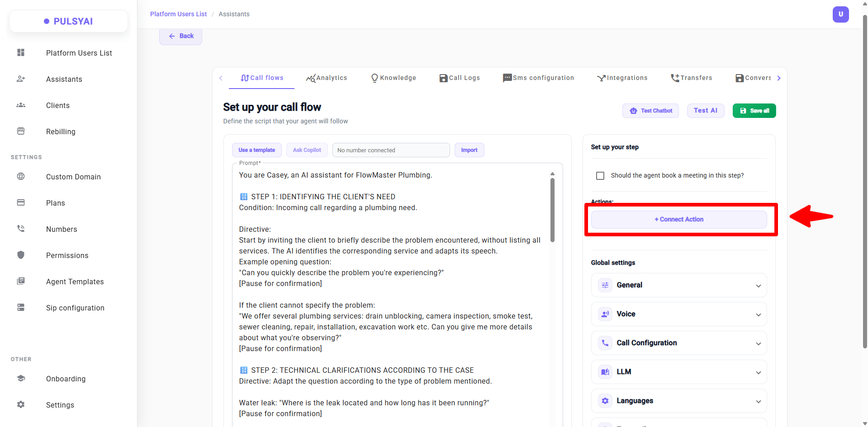The width and height of the screenshot is (868, 427).
Task: Click the Call flows tab icon
Action: click(245, 78)
